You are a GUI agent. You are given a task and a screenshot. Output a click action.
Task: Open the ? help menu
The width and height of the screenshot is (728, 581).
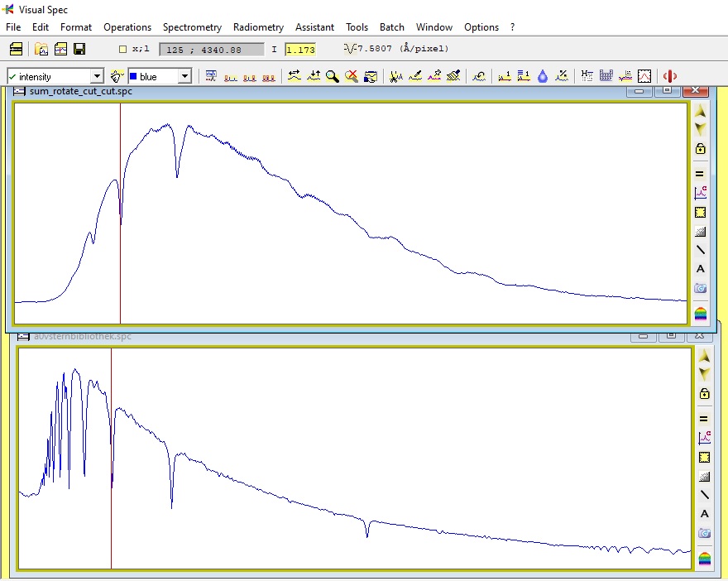[512, 27]
